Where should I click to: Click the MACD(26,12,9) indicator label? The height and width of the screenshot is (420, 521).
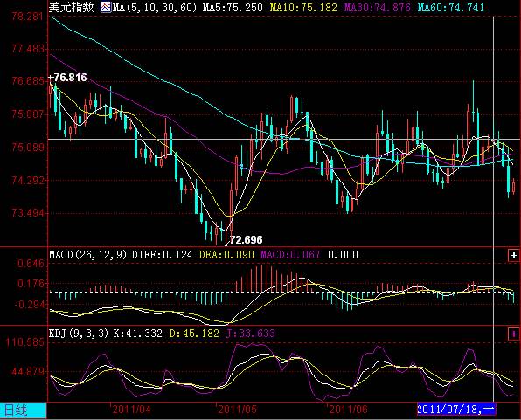(x=88, y=255)
